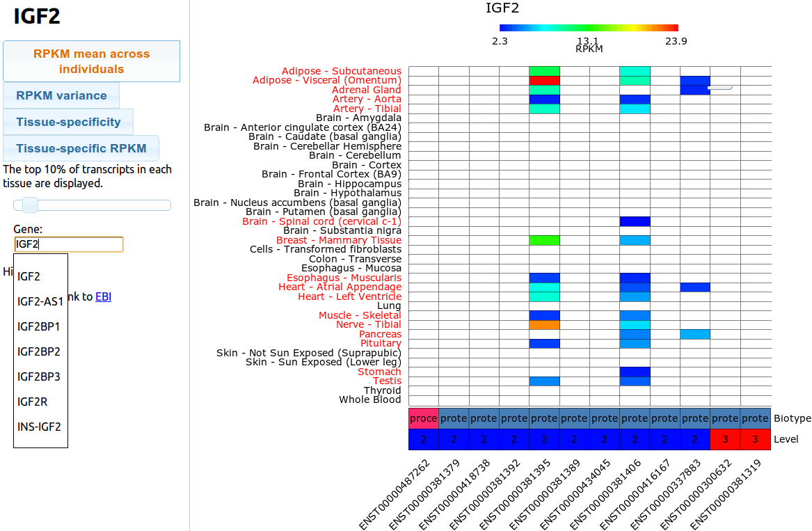Viewport: 812px width, 531px height.
Task: Click the 'Pancreas' tissue label
Action: (380, 334)
